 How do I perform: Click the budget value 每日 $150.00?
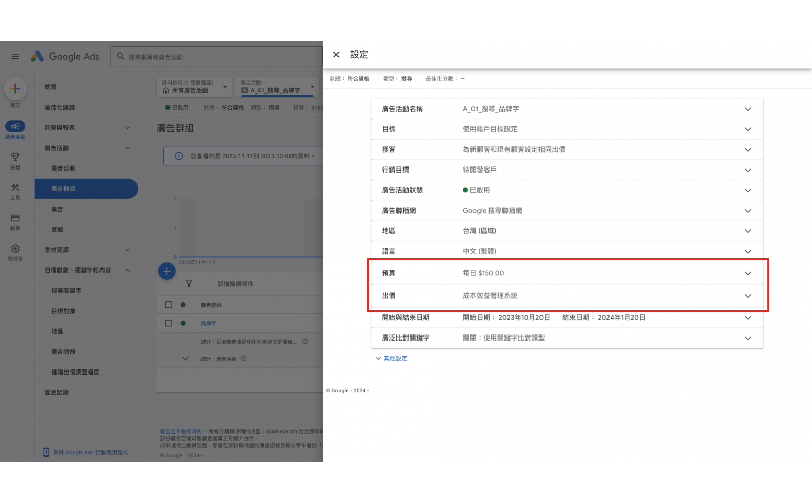(484, 273)
